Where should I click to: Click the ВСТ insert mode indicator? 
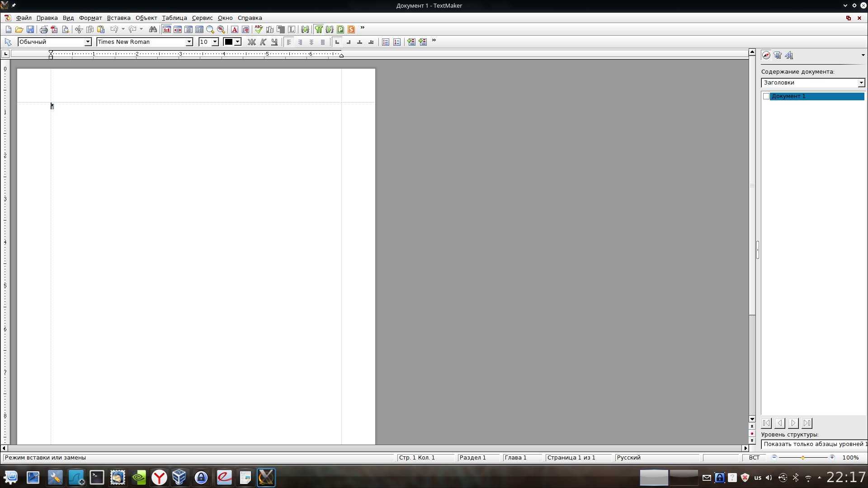click(754, 458)
